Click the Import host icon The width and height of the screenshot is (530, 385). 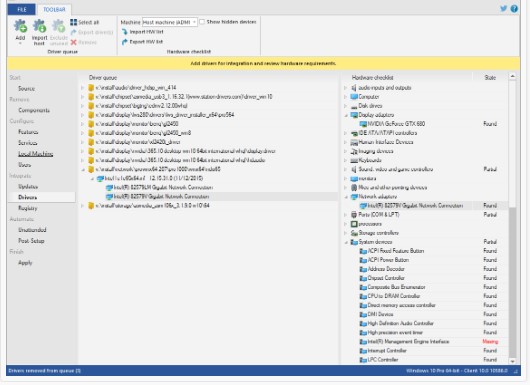coord(39,26)
